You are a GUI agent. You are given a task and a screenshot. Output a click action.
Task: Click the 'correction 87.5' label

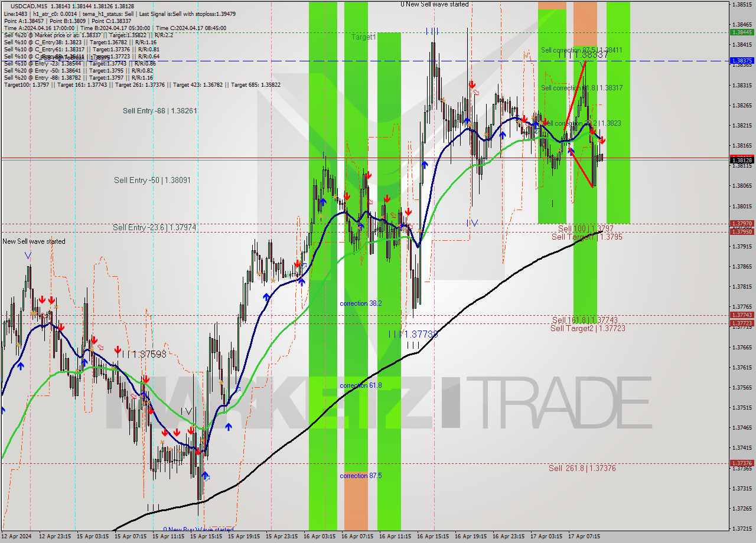360,476
